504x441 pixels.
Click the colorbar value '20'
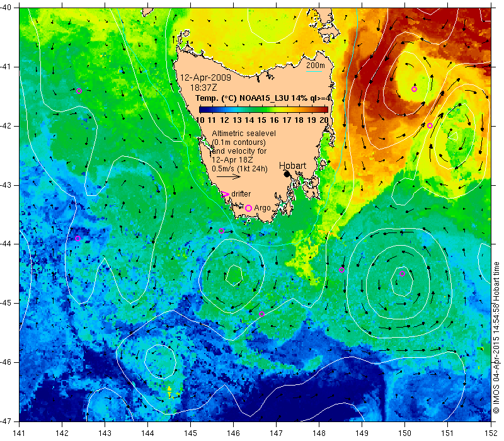(x=324, y=120)
